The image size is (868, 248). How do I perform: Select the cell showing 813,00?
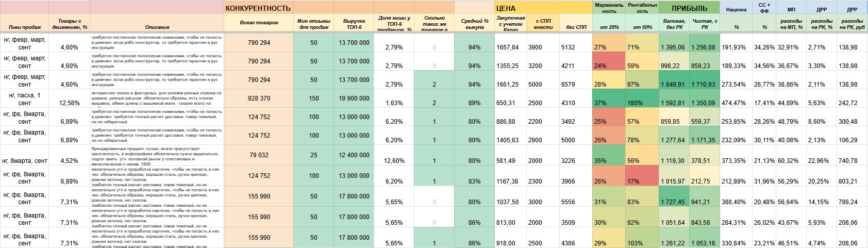tap(510, 217)
